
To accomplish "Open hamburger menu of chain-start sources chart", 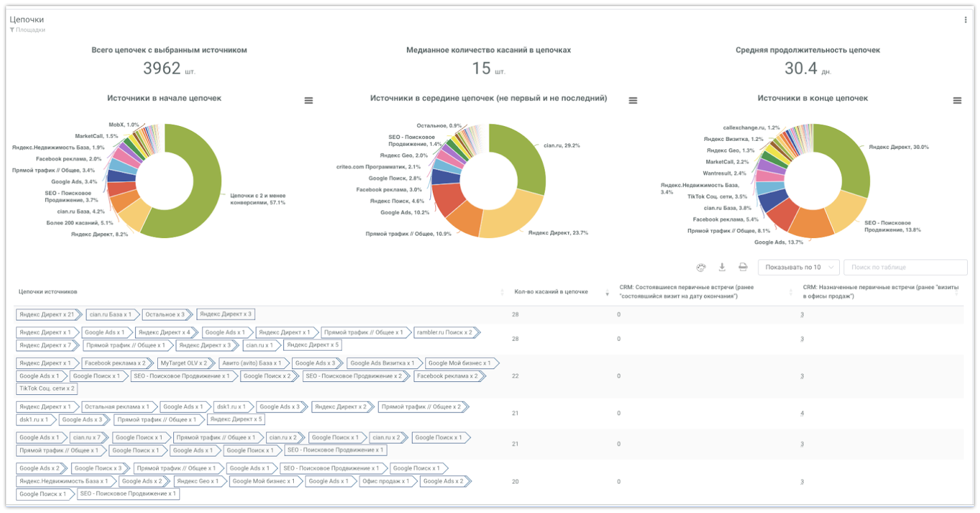I will point(309,100).
